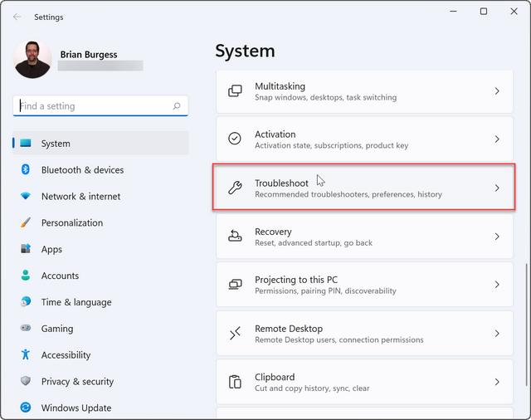Screen dimensions: 531x420
Task: Click the vertical scrollbar thumb
Action: [x=527, y=325]
